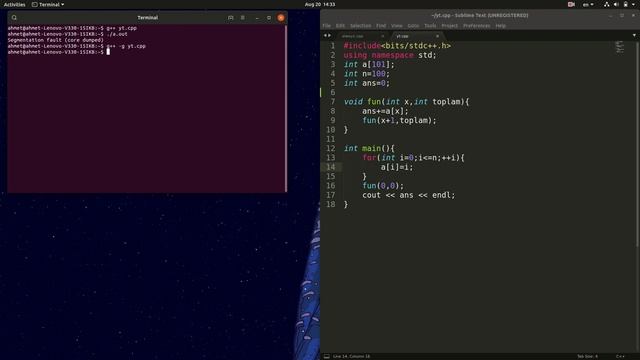
Task: Click the tab scroll left arrow in Sublime
Action: [x=325, y=36]
